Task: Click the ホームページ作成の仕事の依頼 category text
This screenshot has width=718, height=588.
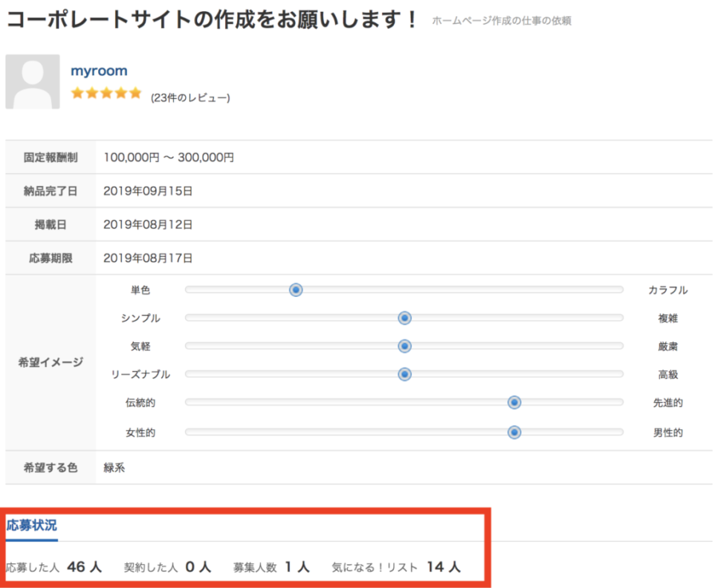Action: click(502, 21)
